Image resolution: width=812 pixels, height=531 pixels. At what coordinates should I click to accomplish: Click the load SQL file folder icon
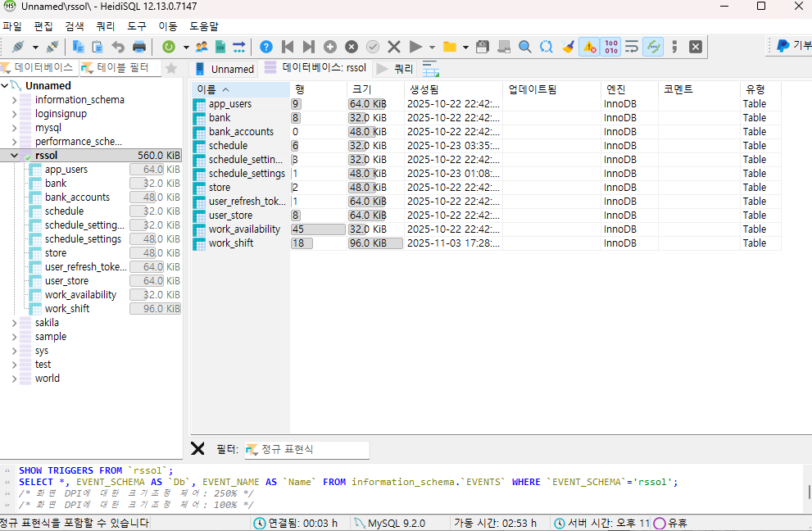click(450, 47)
